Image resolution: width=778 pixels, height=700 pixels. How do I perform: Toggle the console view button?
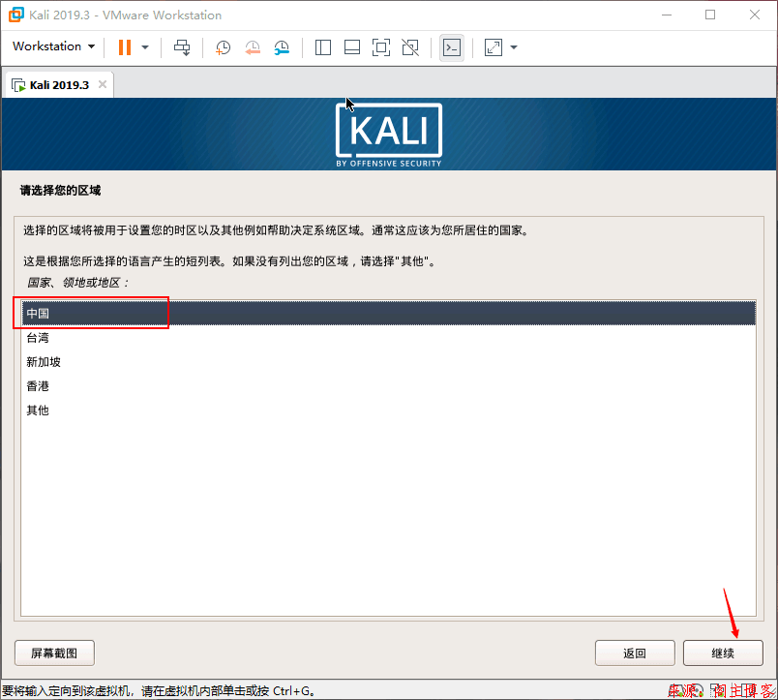point(452,47)
